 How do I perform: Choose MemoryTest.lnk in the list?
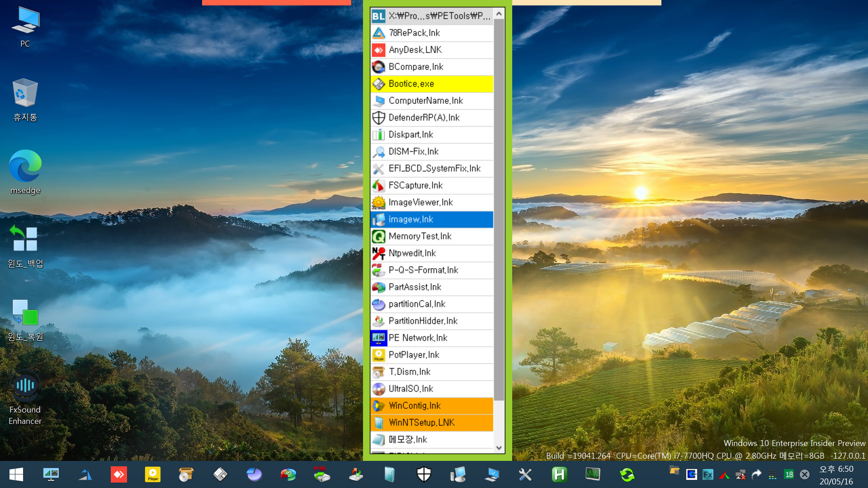(x=432, y=236)
